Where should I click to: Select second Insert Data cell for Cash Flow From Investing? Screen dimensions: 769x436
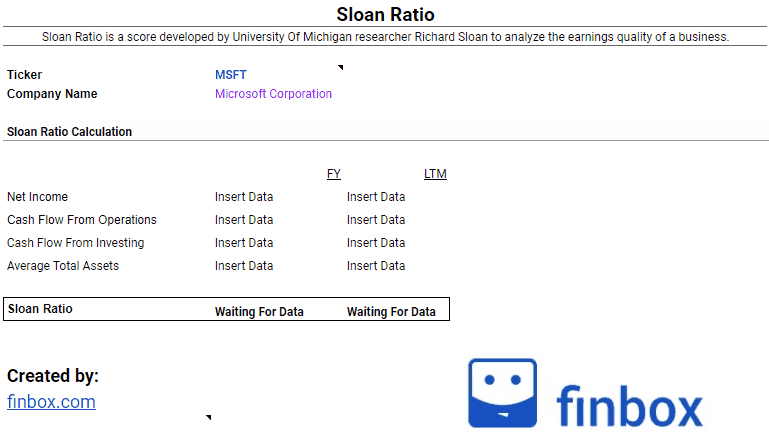(x=376, y=243)
